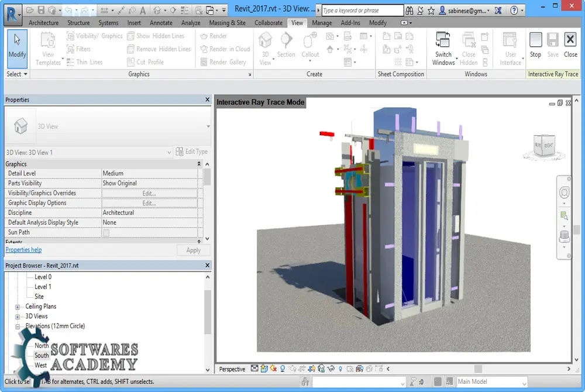
Task: Click the Properties help link
Action: click(23, 249)
